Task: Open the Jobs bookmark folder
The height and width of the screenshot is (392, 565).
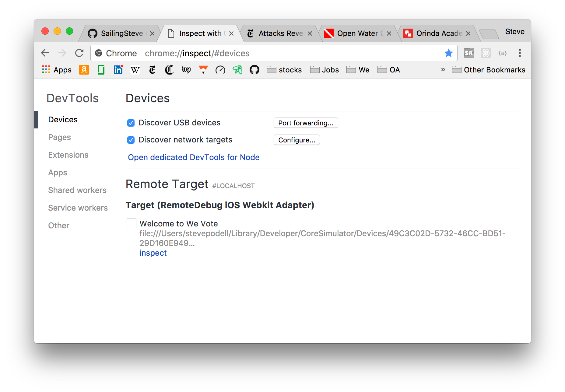Action: click(325, 70)
